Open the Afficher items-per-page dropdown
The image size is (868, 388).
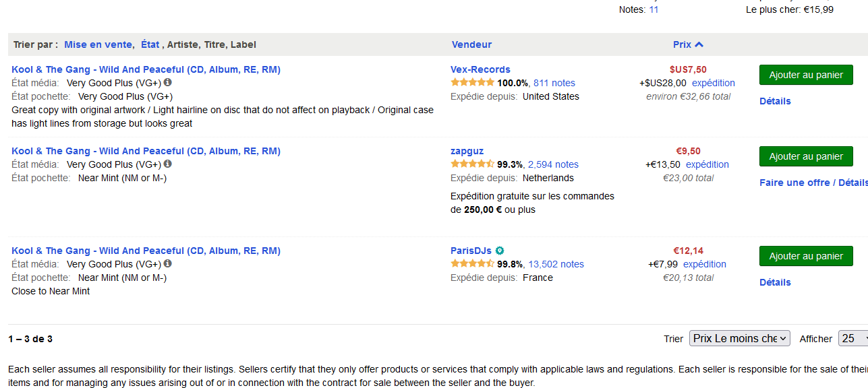(852, 338)
